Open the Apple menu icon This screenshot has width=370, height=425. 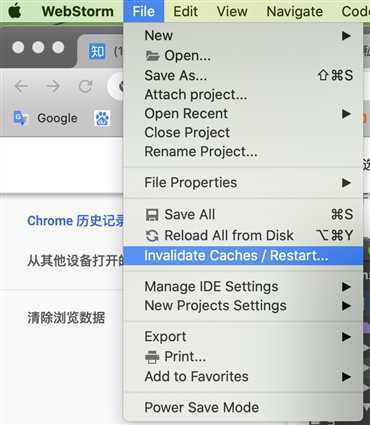coord(15,10)
